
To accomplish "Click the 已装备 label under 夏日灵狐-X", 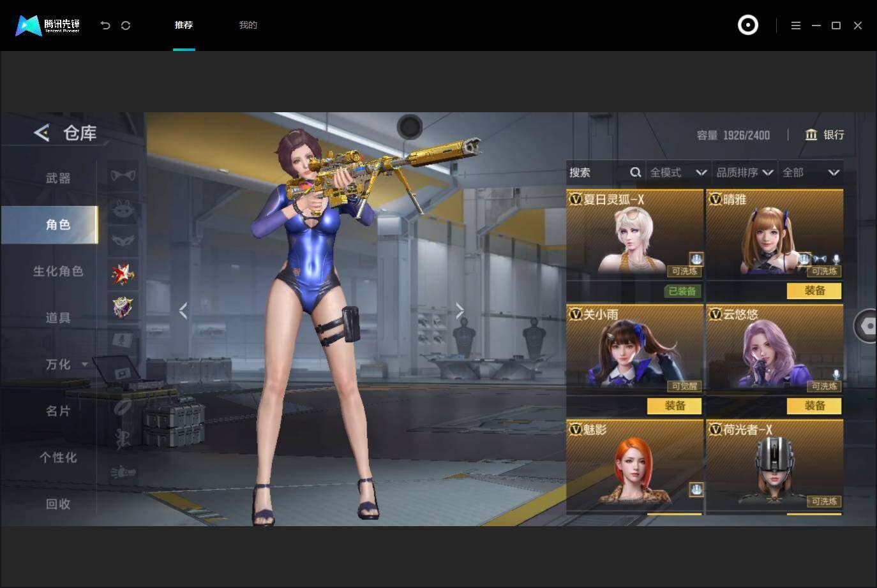I will coord(682,291).
